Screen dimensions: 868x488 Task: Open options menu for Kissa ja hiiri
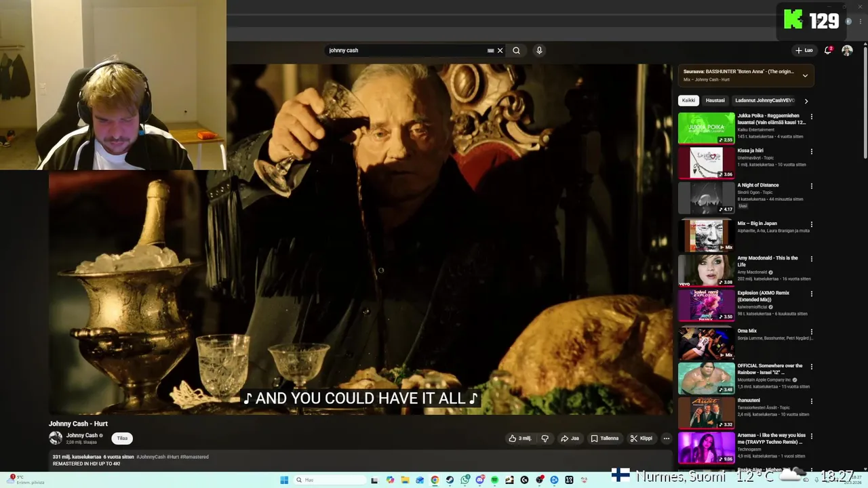[812, 151]
